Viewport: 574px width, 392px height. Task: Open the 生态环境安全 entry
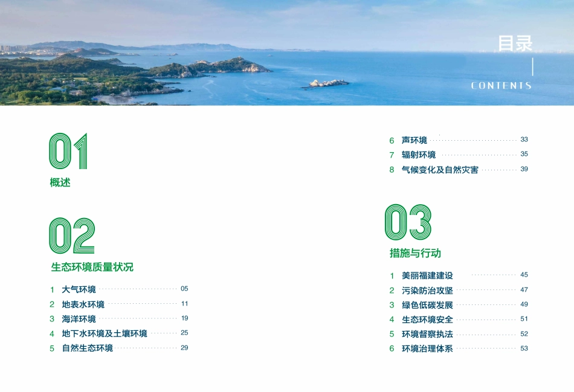428,320
